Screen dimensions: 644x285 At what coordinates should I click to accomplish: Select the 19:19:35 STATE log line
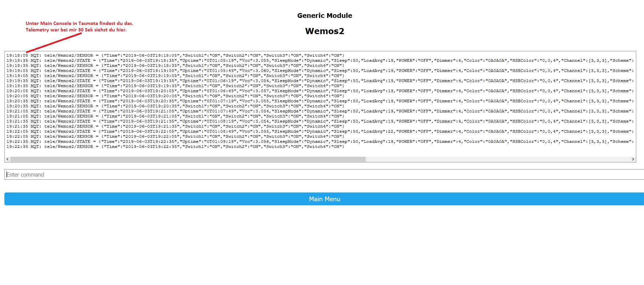(320, 81)
